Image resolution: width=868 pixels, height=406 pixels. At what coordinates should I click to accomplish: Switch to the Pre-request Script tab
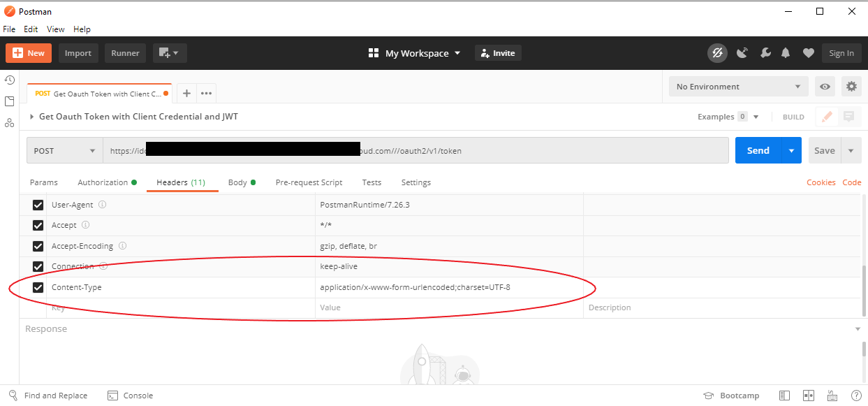pos(309,182)
